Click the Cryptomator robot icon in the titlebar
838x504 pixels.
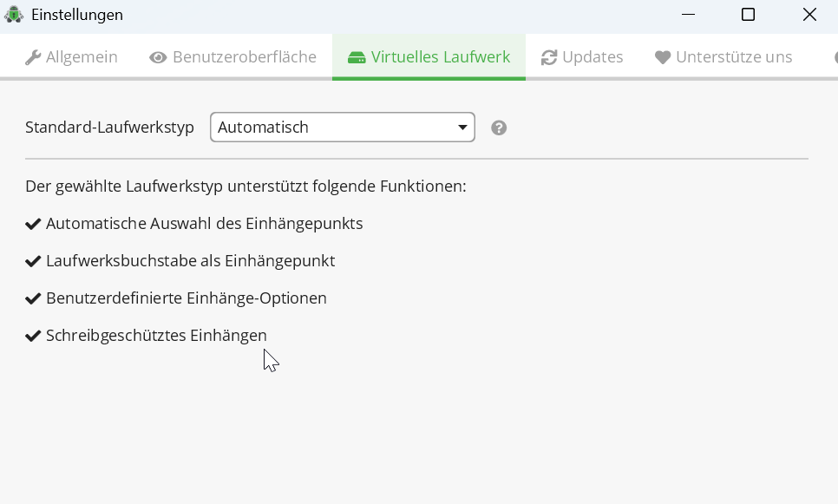13,14
